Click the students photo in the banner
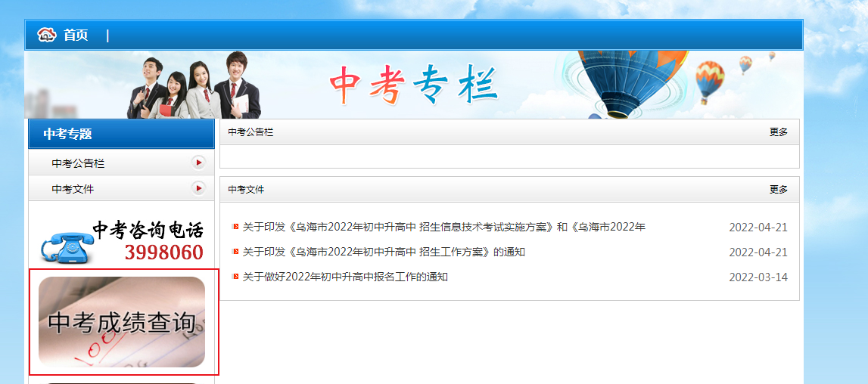This screenshot has height=384, width=868. 194,85
